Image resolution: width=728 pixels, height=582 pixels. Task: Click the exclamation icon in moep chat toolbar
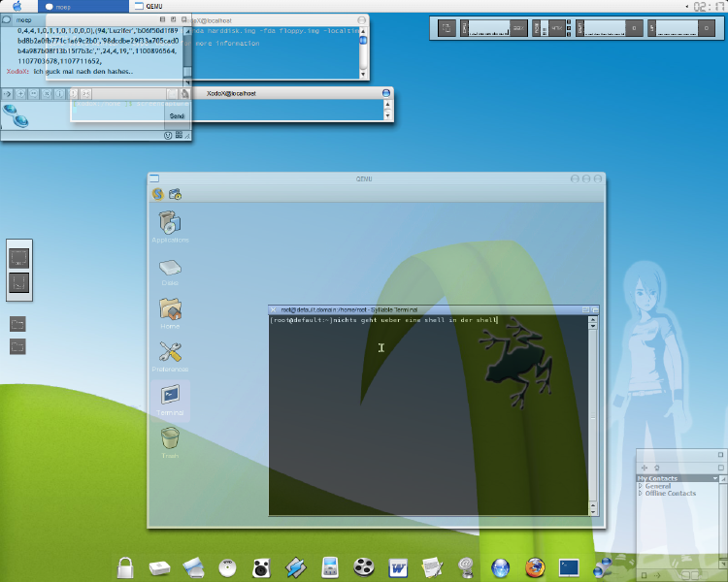click(73, 94)
